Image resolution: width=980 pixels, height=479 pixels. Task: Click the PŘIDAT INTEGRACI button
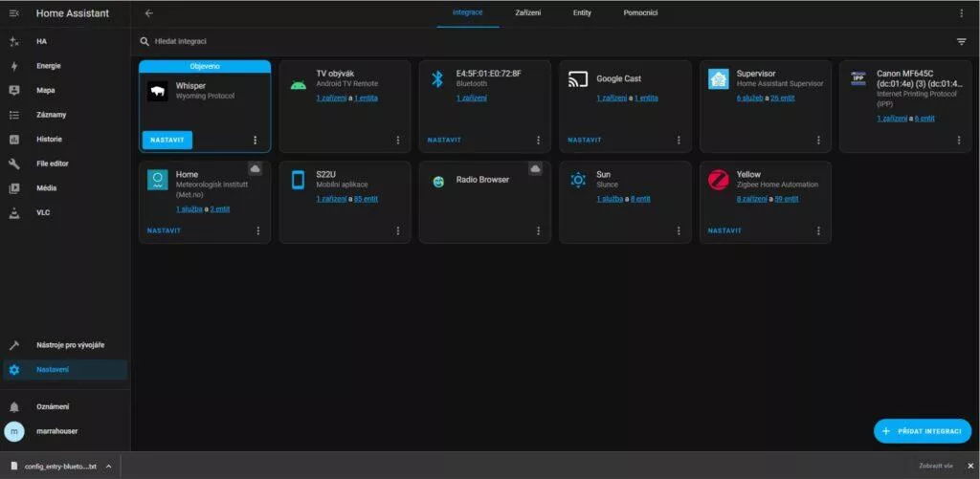(923, 431)
